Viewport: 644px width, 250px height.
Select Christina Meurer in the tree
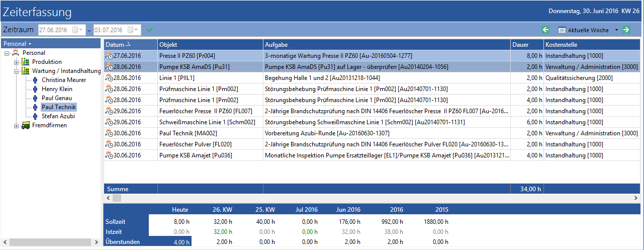tap(64, 80)
